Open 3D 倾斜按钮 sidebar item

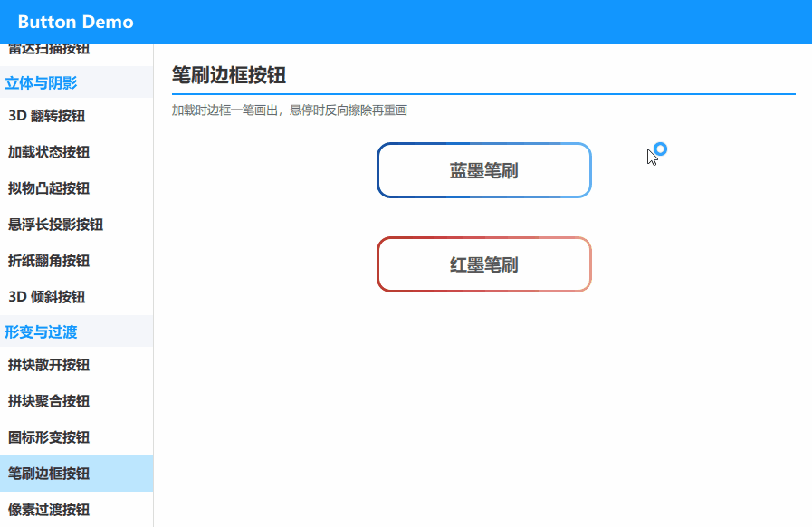(x=76, y=297)
